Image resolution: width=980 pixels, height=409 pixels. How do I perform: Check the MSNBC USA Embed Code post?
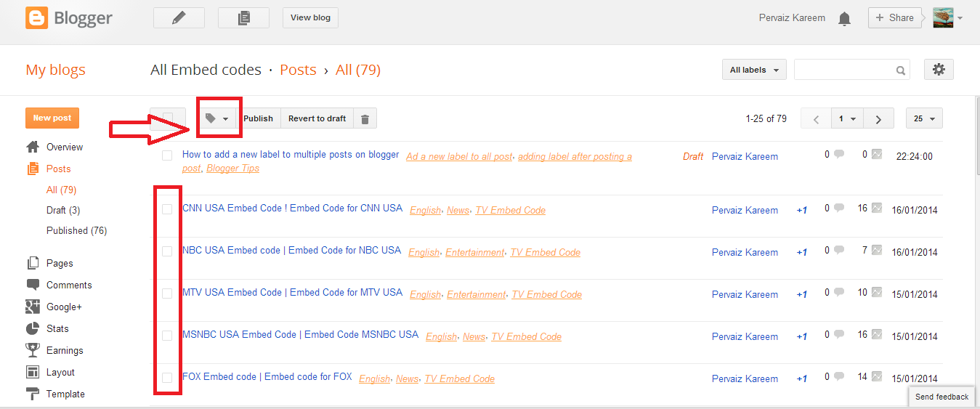coord(167,336)
